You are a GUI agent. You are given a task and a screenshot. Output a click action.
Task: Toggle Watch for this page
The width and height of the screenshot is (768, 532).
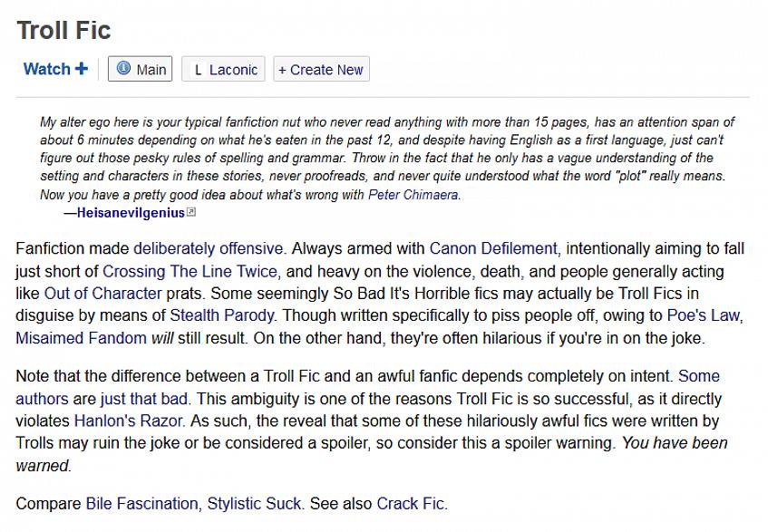click(x=47, y=69)
